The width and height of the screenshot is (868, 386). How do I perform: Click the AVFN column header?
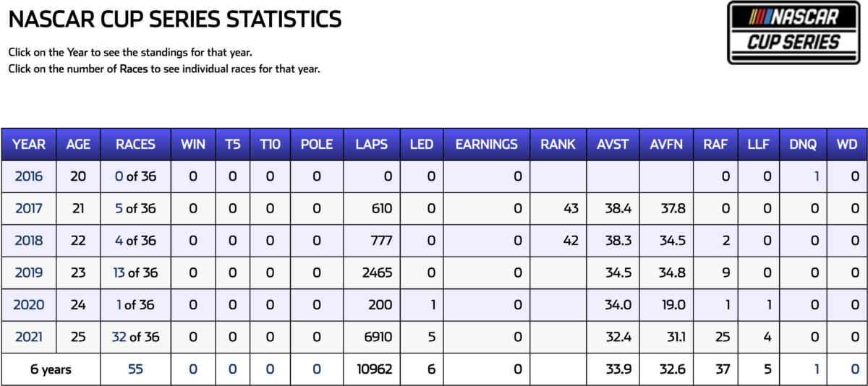point(666,144)
